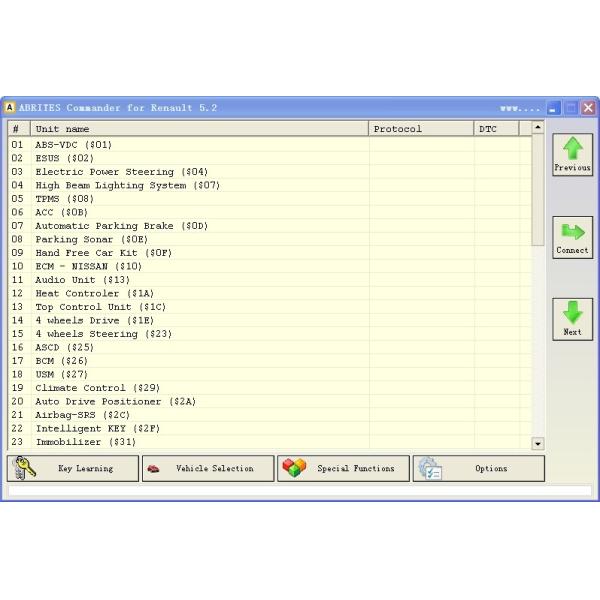Click the Protocol column header
Image resolution: width=600 pixels, height=600 pixels.
pyautogui.click(x=421, y=129)
